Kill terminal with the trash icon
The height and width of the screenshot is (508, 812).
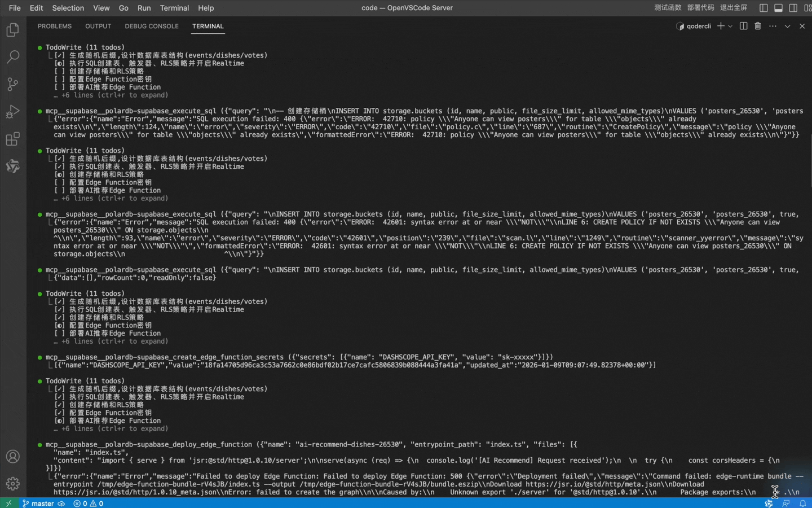coord(758,26)
